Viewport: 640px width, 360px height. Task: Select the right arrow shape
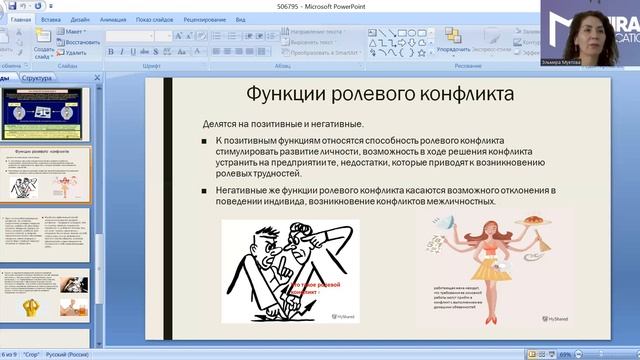(402, 43)
